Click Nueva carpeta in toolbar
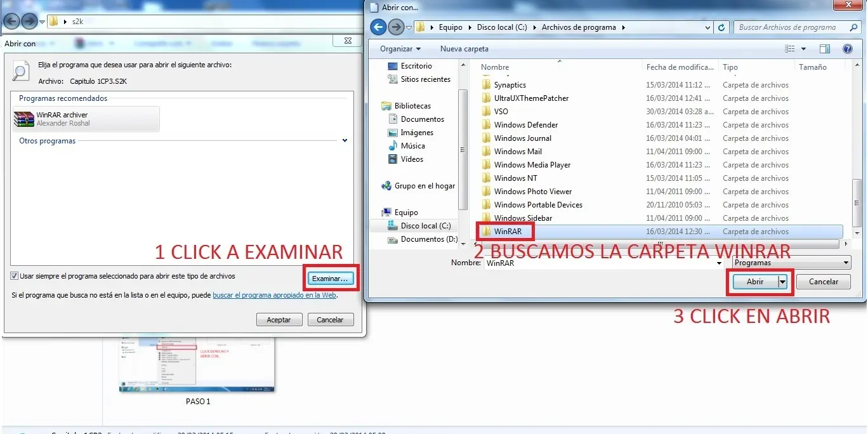The width and height of the screenshot is (868, 434). [x=464, y=49]
